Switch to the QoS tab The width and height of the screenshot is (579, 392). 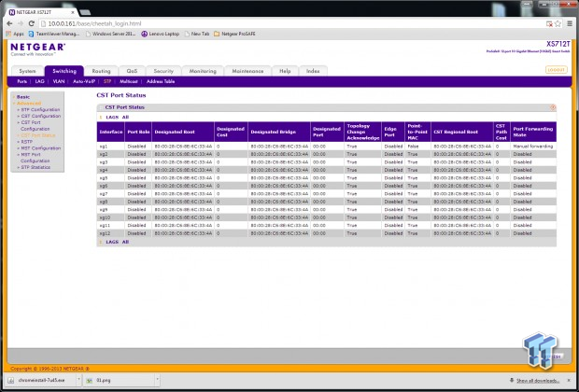tap(132, 71)
